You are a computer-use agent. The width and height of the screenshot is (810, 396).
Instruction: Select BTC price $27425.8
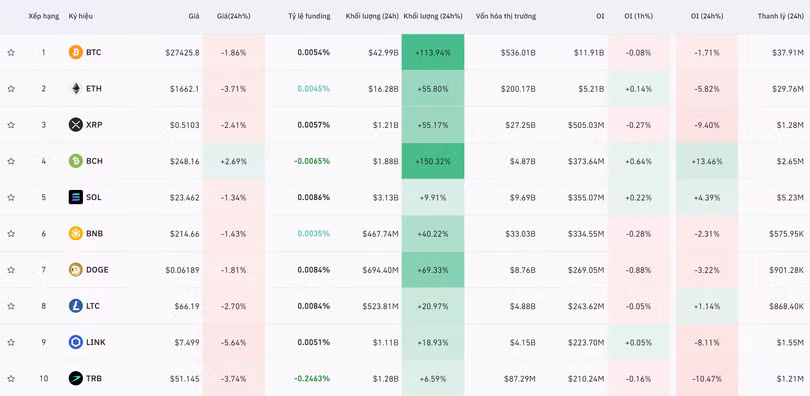coord(182,53)
